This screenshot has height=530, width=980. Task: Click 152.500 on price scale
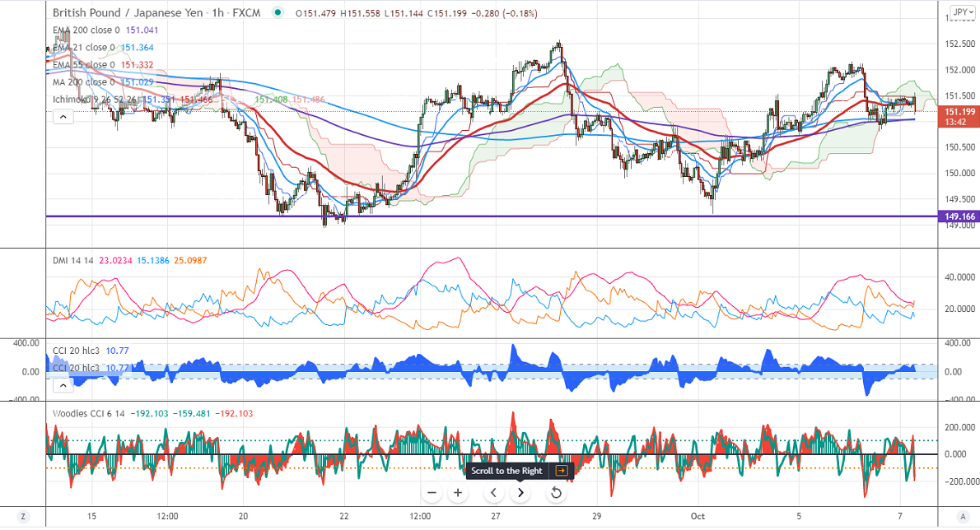point(960,44)
